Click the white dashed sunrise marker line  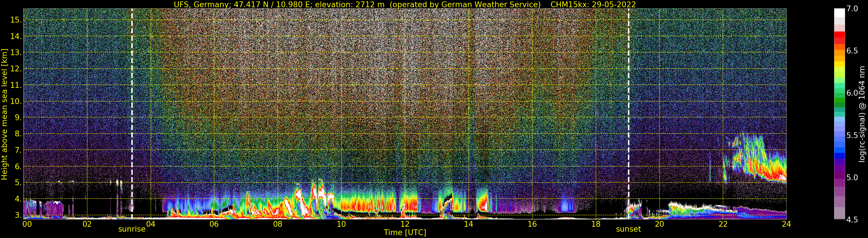tap(132, 114)
